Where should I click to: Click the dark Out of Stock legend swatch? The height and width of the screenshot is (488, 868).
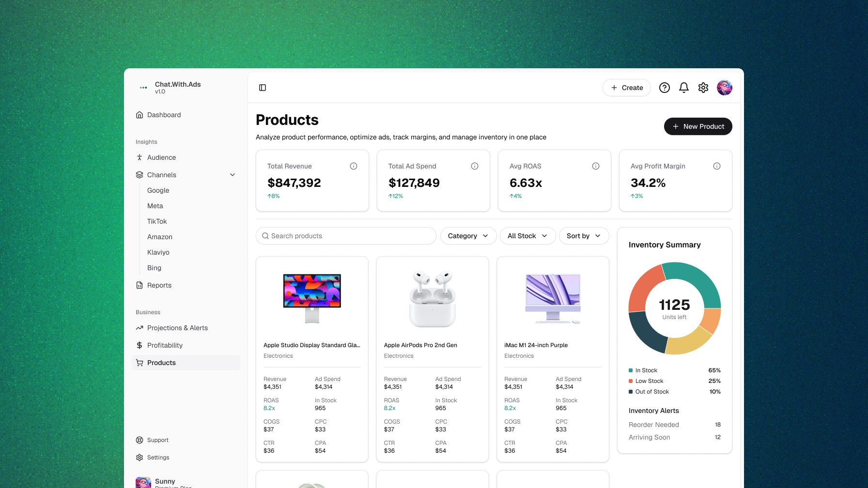click(631, 392)
